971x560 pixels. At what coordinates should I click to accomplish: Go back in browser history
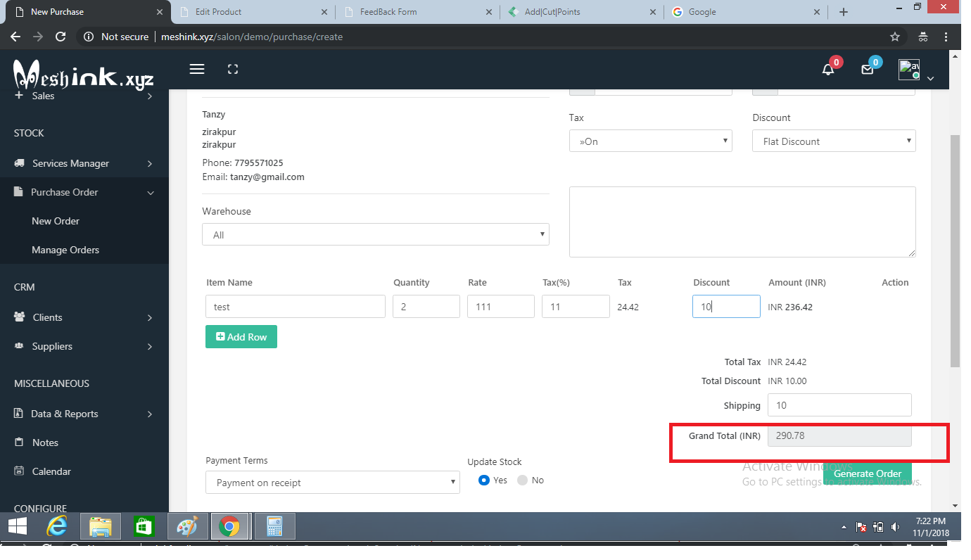click(x=15, y=37)
